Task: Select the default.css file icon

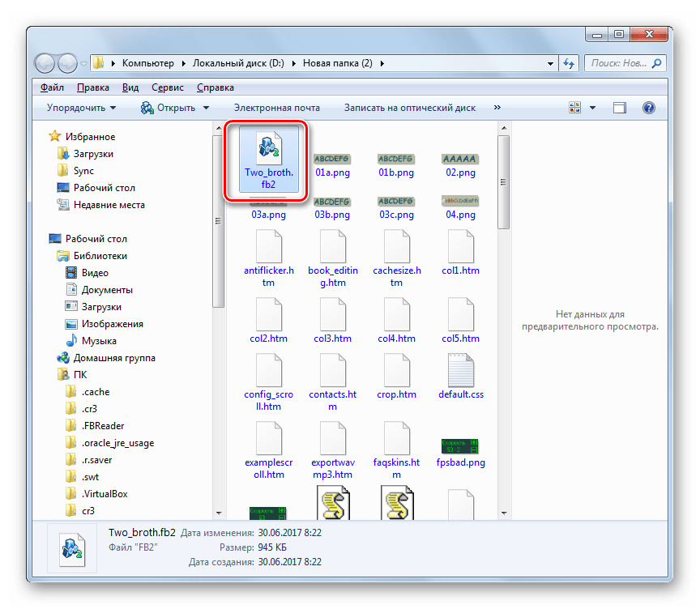Action: (x=461, y=373)
